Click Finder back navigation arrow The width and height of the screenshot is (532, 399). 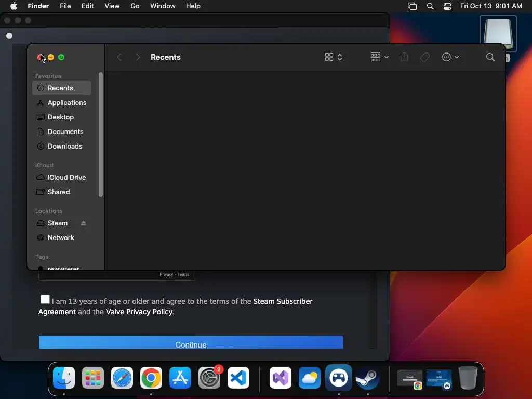[x=119, y=57]
